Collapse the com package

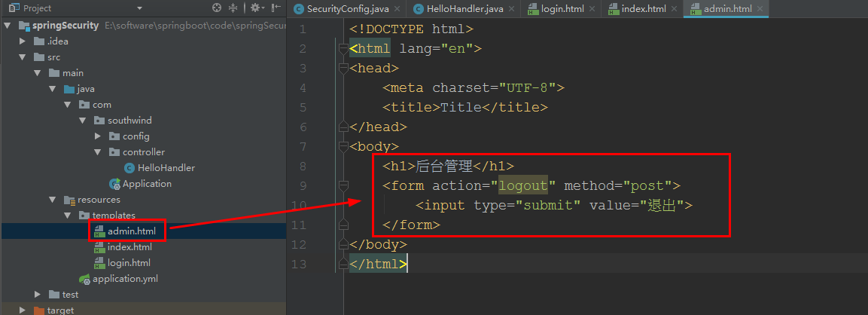[67, 104]
